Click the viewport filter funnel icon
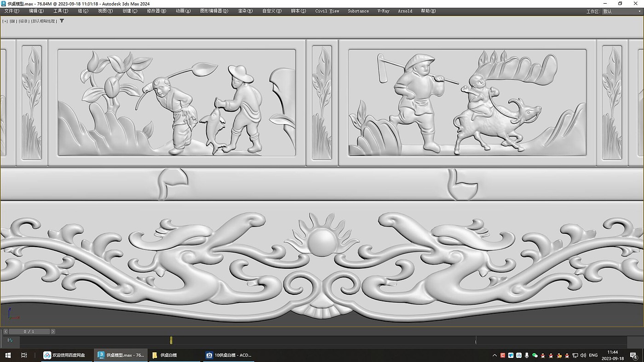Screen dimensions: 644x362 (62, 21)
